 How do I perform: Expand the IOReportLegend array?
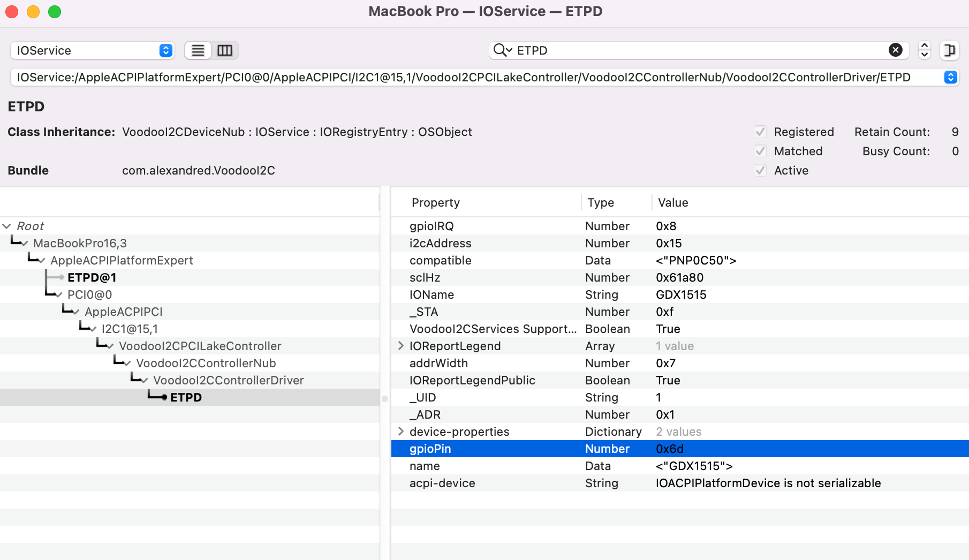(400, 346)
